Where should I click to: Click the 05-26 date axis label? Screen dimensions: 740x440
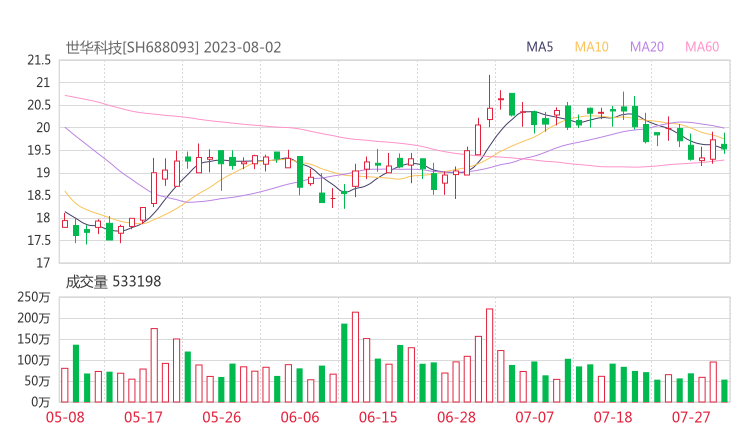(x=221, y=417)
